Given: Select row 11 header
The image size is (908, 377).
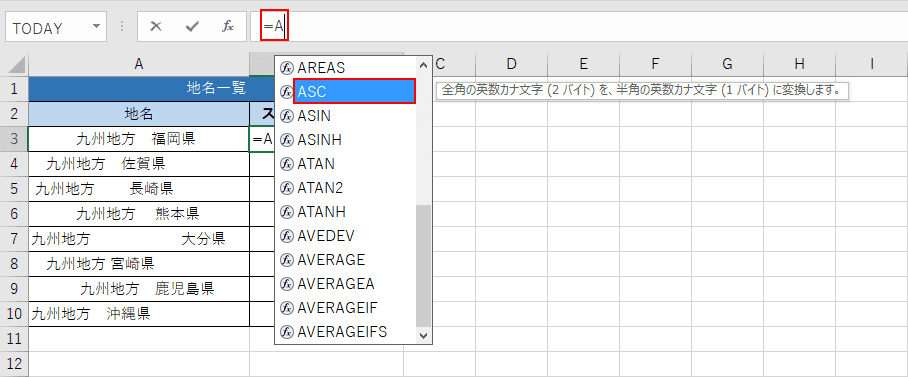Looking at the screenshot, I should (x=14, y=339).
